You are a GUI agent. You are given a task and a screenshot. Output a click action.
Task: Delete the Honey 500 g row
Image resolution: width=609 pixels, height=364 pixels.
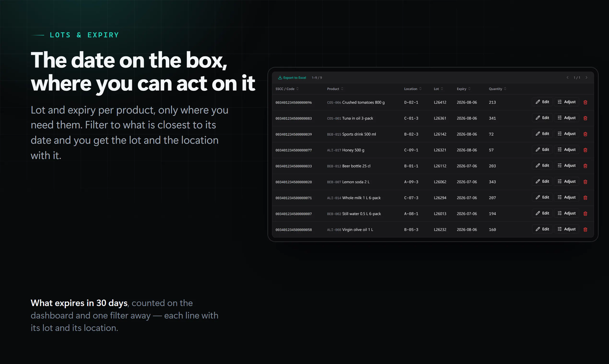point(585,150)
